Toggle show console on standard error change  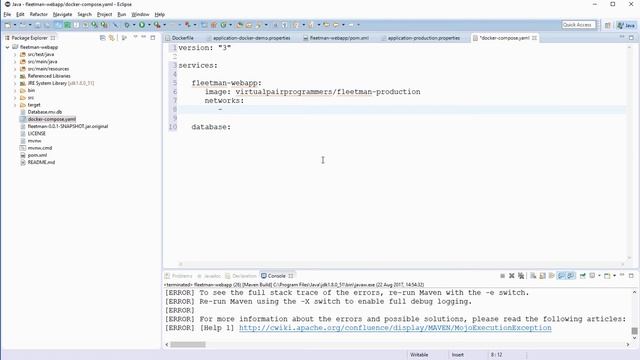571,276
